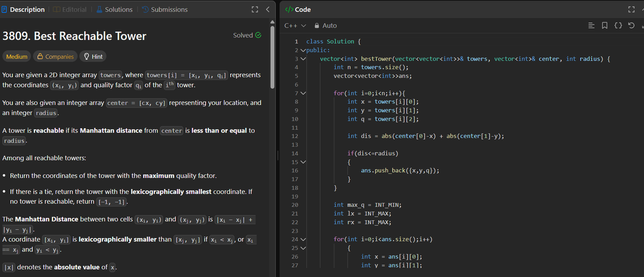
Task: Click the 'towers' inline code in description
Action: pyautogui.click(x=111, y=75)
